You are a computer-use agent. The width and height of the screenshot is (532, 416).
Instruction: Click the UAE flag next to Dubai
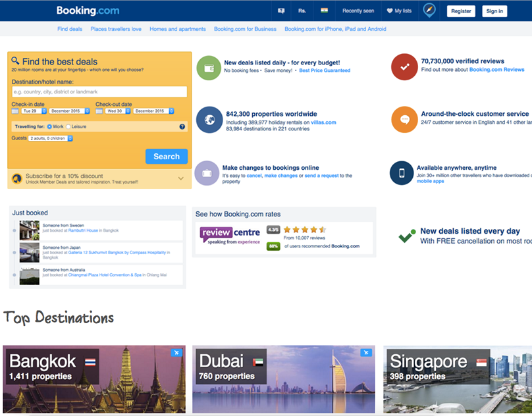tap(258, 363)
